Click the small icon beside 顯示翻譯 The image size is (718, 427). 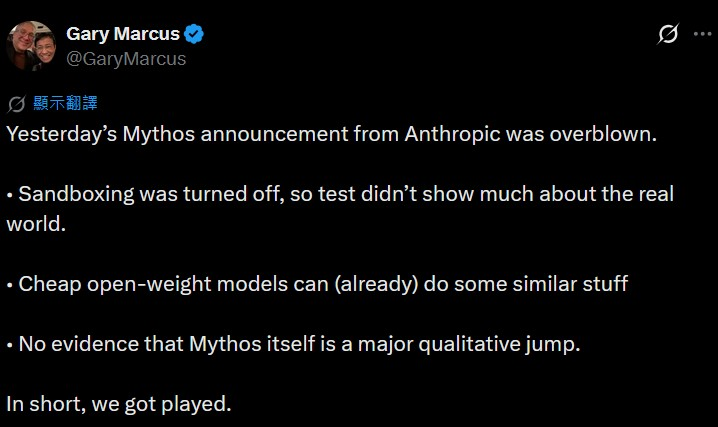[x=16, y=104]
